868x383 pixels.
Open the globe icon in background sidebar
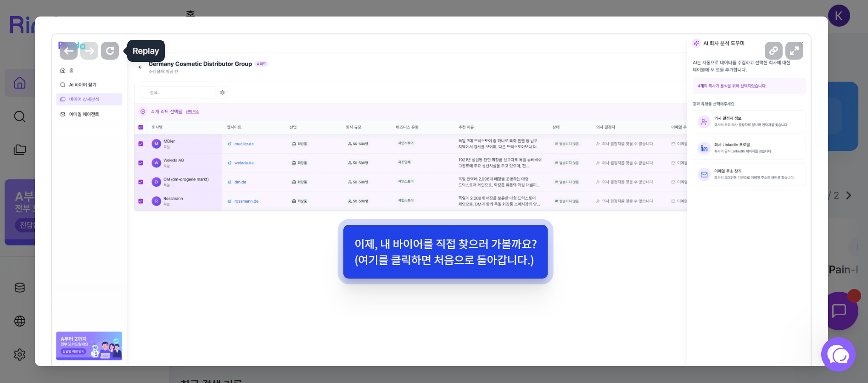20,321
